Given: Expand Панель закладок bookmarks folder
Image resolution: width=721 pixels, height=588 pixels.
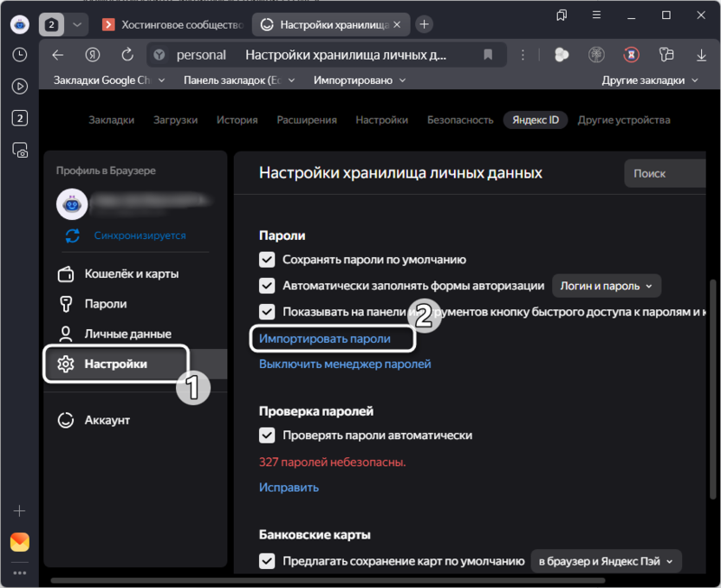Looking at the screenshot, I should [239, 81].
